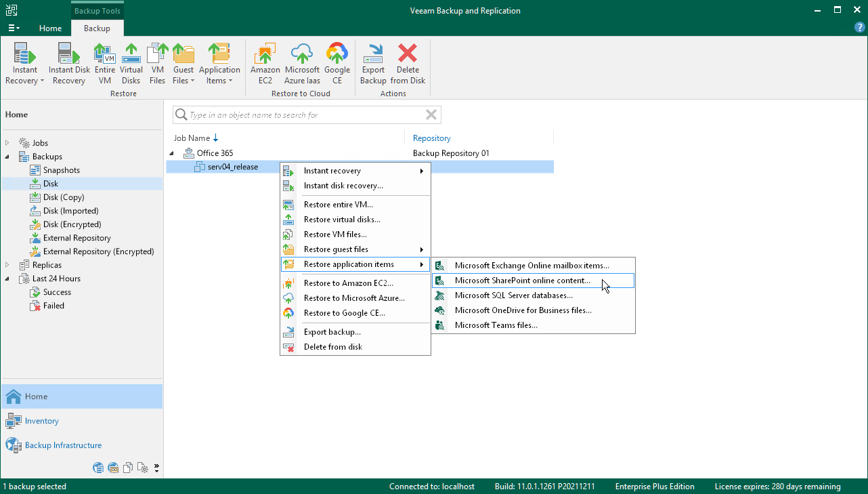868x494 pixels.
Task: Select Restore entire VM from context menu
Action: [x=338, y=205]
